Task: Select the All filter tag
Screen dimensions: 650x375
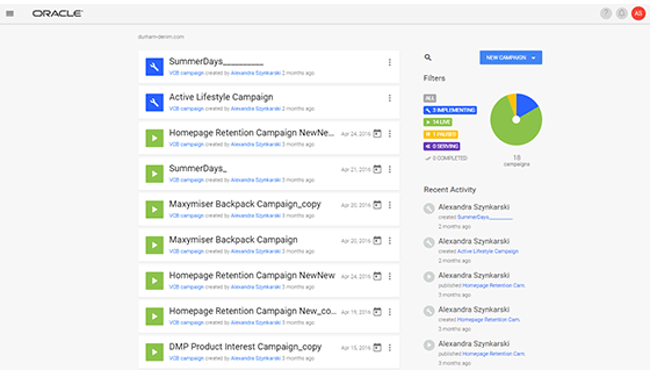Action: [x=429, y=98]
